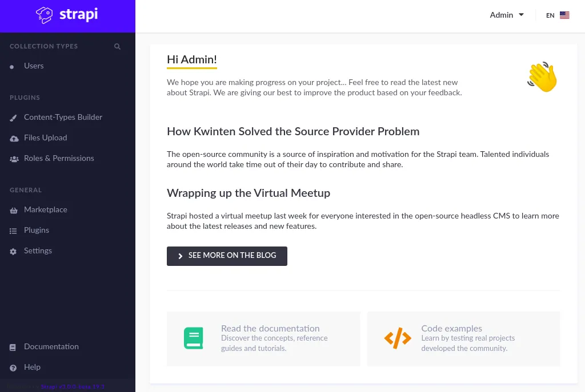The height and width of the screenshot is (392, 585).
Task: Click the Plugins list icon
Action: [x=14, y=230]
